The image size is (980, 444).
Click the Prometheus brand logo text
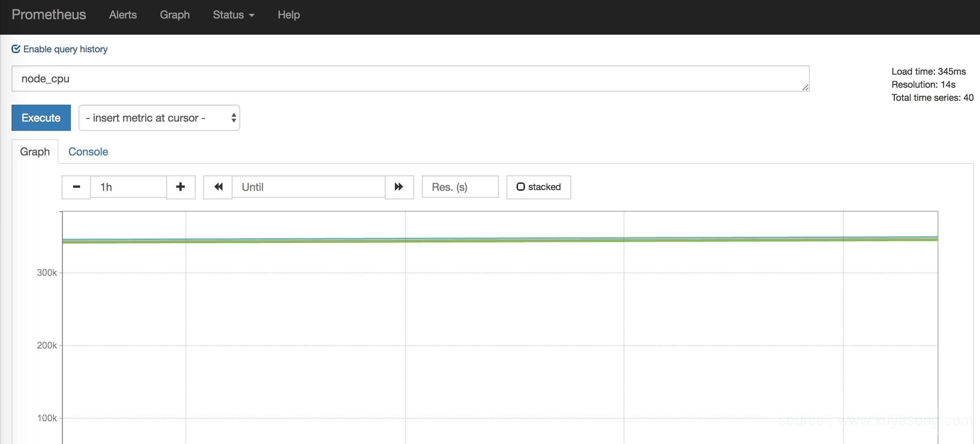click(x=48, y=15)
